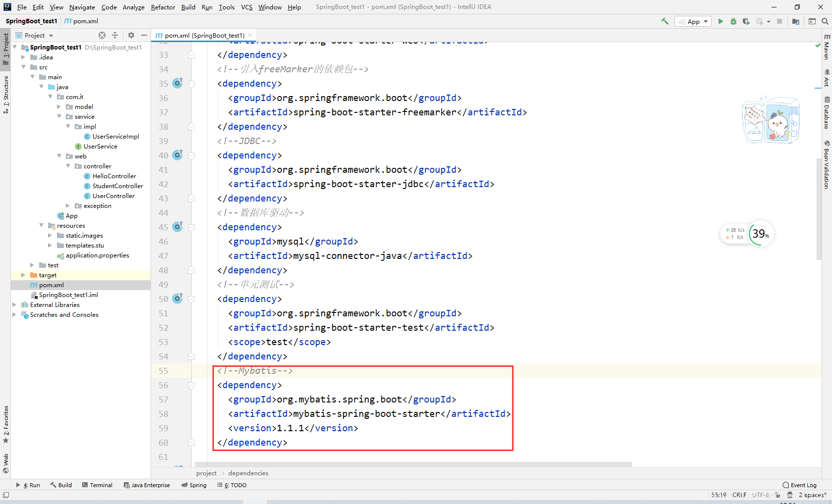Open the Maven tool window
This screenshot has width=832, height=504.
[x=827, y=47]
